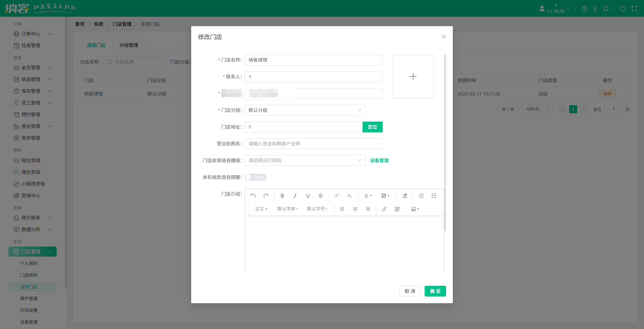Apply italic formatting in the rich text editor
Image resolution: width=644 pixels, height=329 pixels.
(295, 196)
